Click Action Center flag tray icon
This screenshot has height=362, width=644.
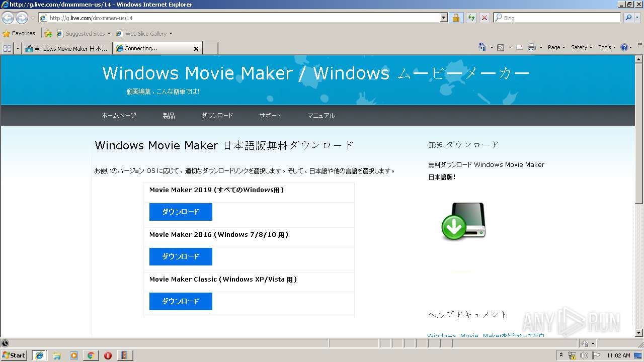click(x=596, y=355)
